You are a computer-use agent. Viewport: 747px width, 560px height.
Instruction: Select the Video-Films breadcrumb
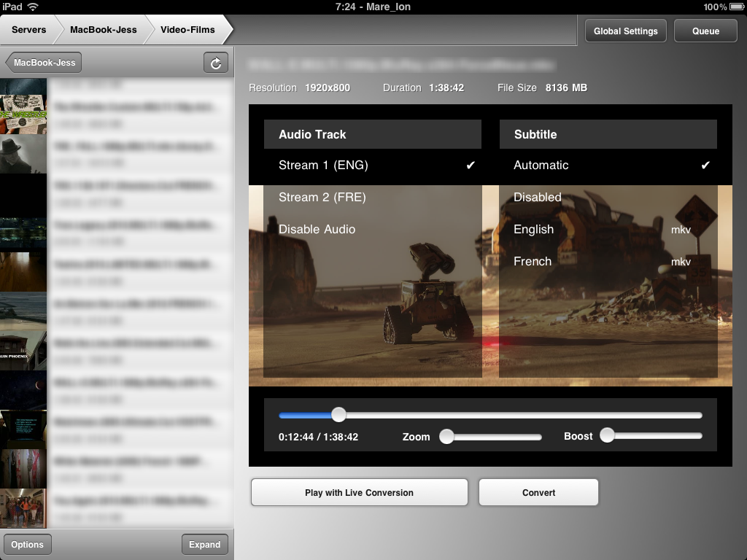187,29
